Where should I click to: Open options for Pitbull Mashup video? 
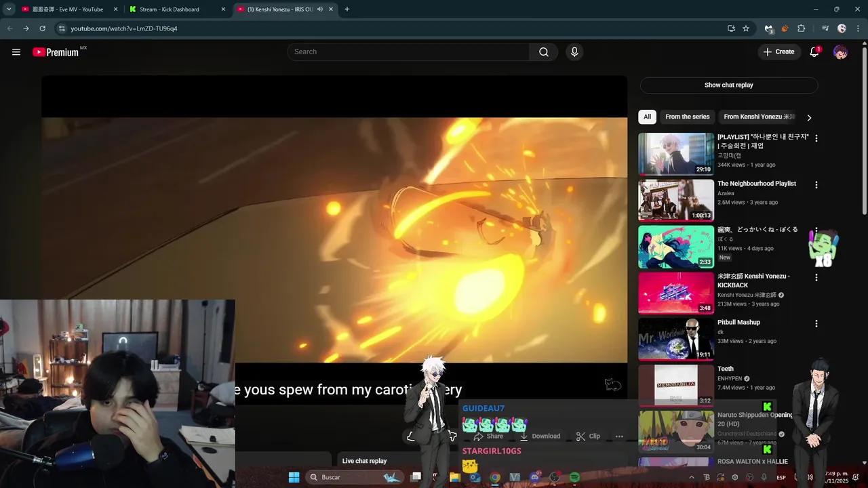pyautogui.click(x=816, y=323)
